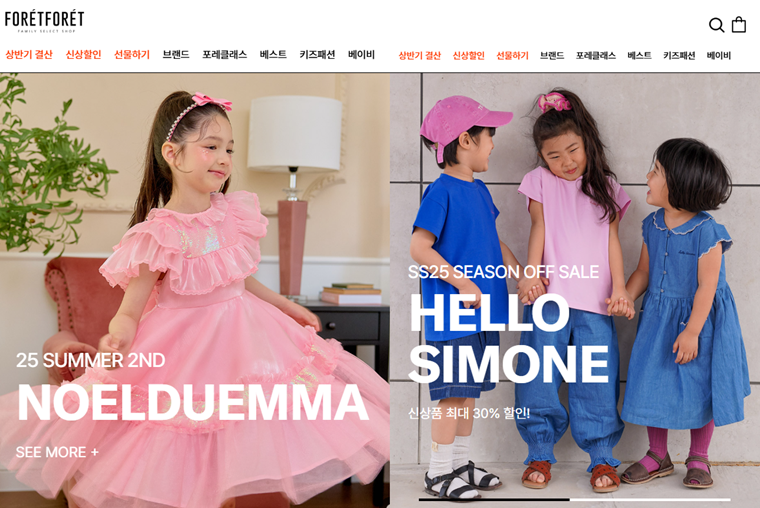
Task: Open left 브랜드 menu
Action: point(176,54)
